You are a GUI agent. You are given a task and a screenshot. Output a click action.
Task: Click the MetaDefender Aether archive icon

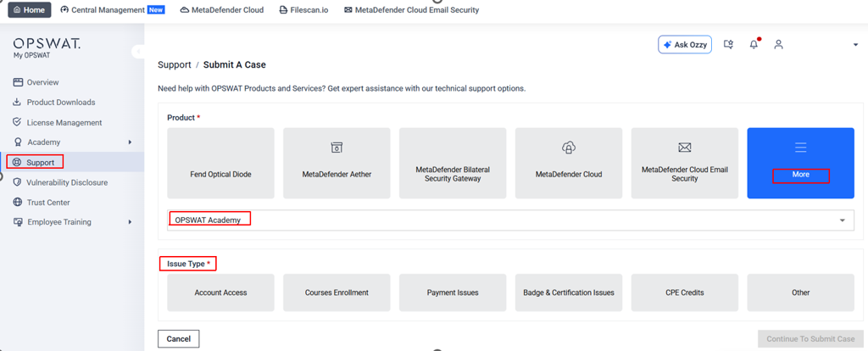tap(337, 148)
